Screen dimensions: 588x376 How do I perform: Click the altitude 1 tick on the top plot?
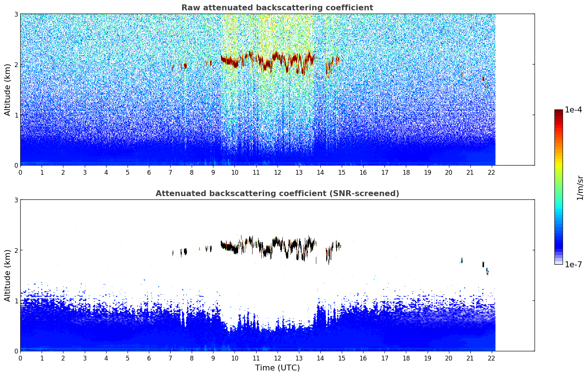pos(16,115)
